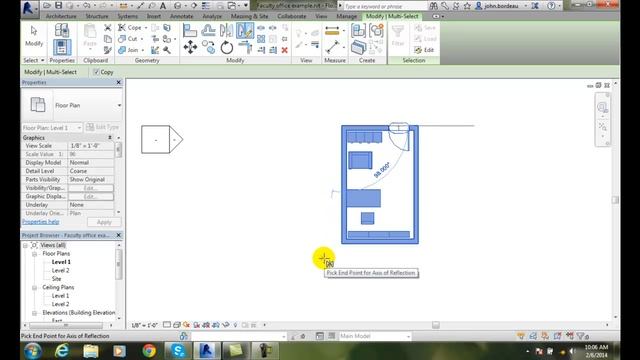The height and width of the screenshot is (360, 640).
Task: Collapse the Floor Plans tree node
Action: [35, 254]
